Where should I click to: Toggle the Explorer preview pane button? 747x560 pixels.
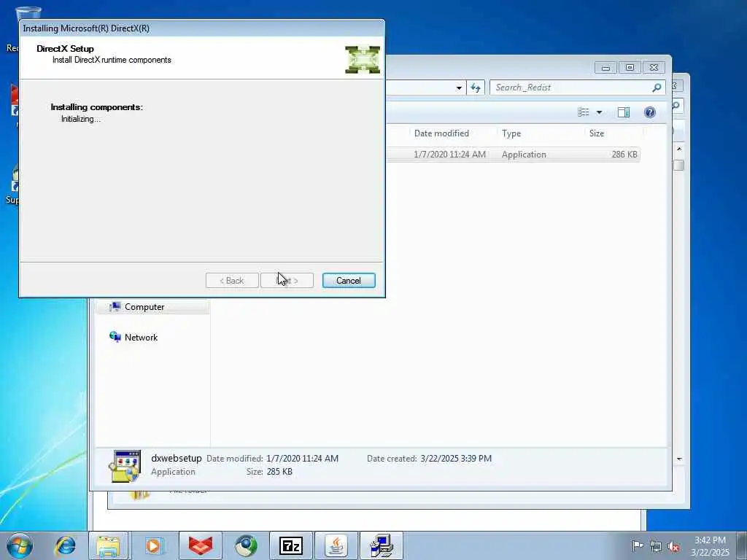point(624,112)
